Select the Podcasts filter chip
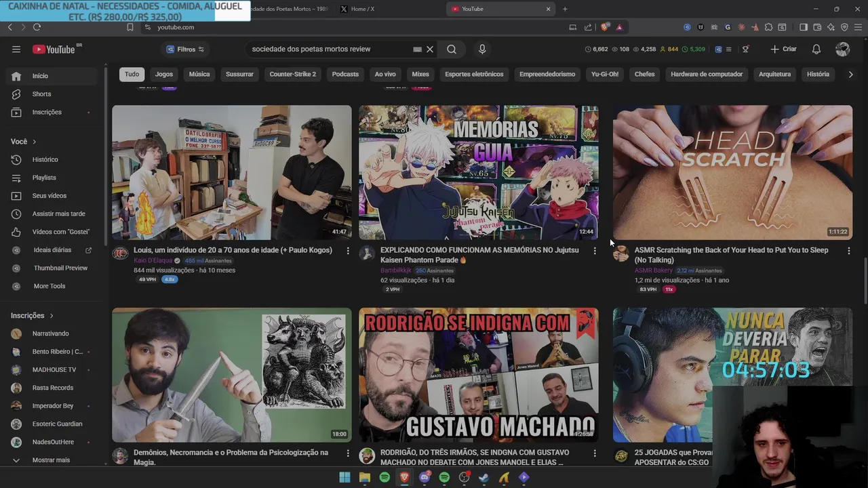Screen dimensions: 868x488 point(345,74)
